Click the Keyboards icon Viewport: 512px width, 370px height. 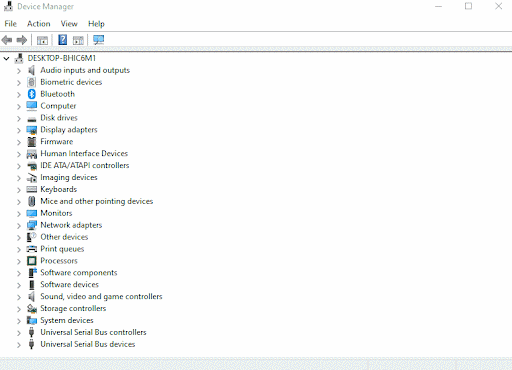coord(32,190)
